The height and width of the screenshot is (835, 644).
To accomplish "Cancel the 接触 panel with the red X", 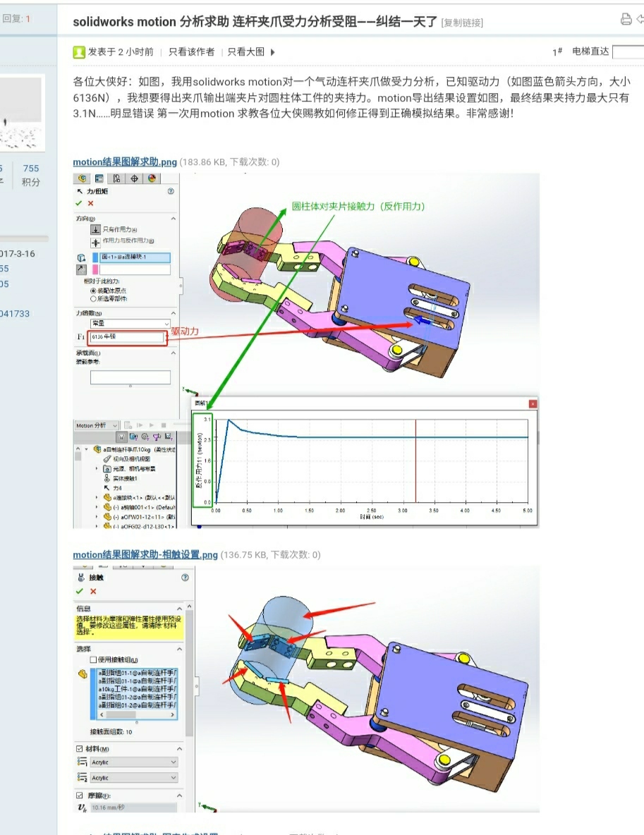I will pyautogui.click(x=93, y=591).
